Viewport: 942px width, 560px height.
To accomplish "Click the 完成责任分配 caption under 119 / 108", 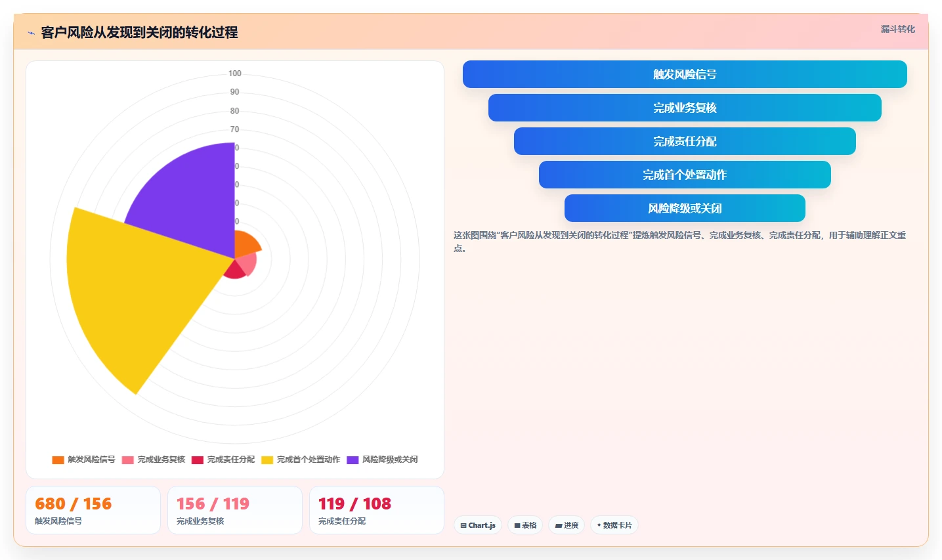I will (342, 521).
